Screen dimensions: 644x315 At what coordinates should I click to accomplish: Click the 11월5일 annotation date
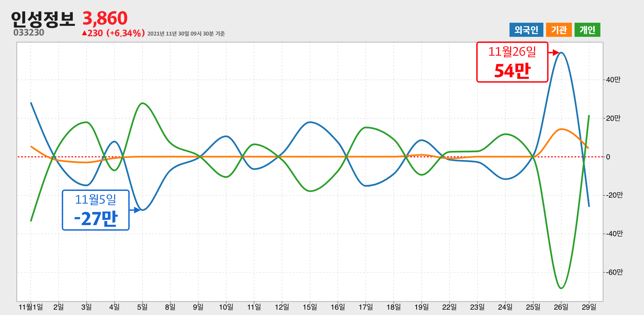(96, 200)
